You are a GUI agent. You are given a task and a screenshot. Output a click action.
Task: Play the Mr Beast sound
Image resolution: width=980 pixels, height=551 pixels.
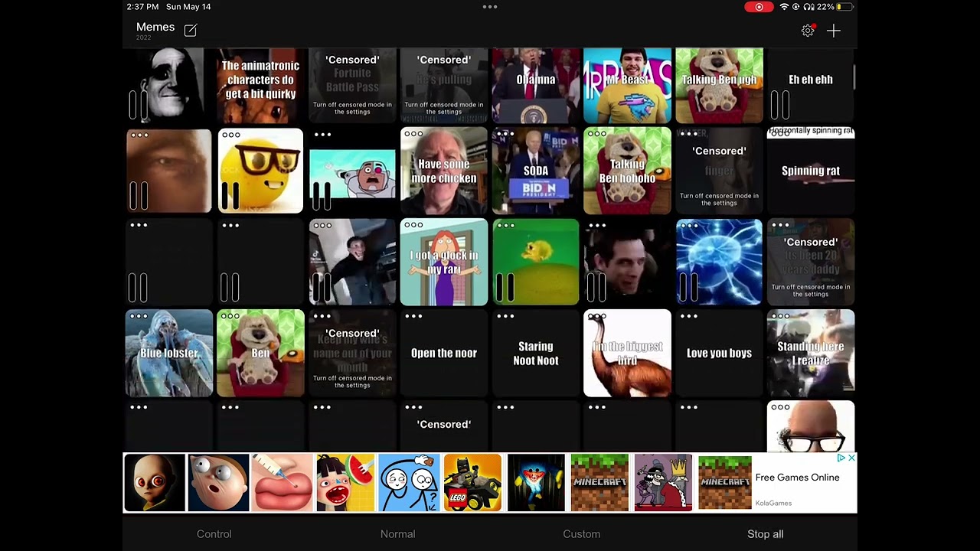point(627,86)
